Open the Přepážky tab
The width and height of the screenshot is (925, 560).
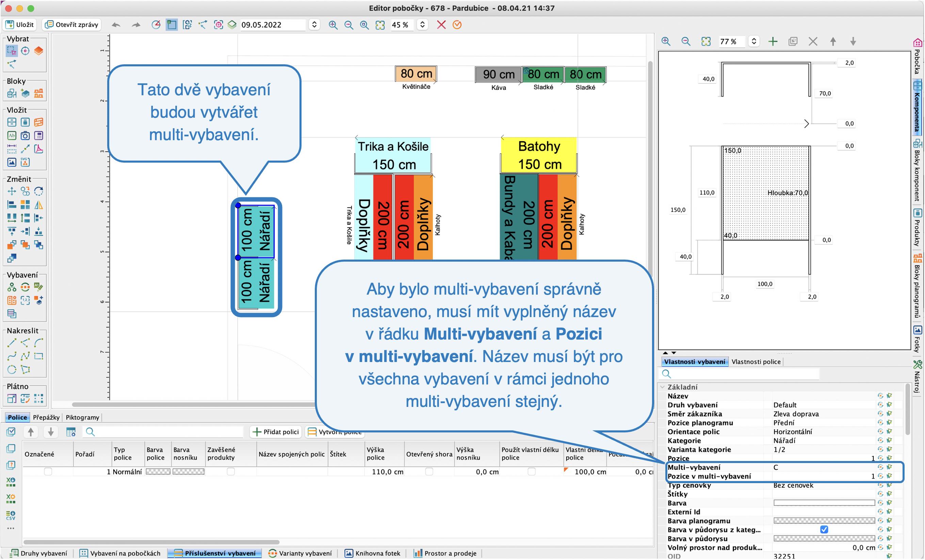(46, 417)
